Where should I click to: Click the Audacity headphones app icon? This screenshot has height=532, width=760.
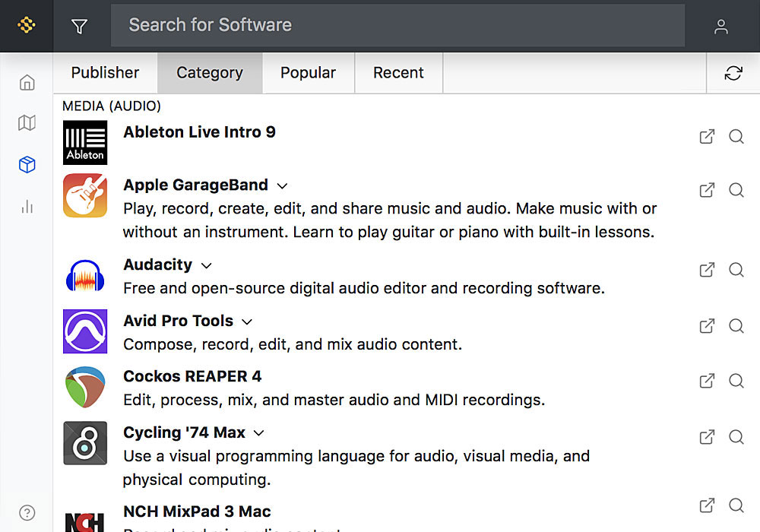(85, 275)
